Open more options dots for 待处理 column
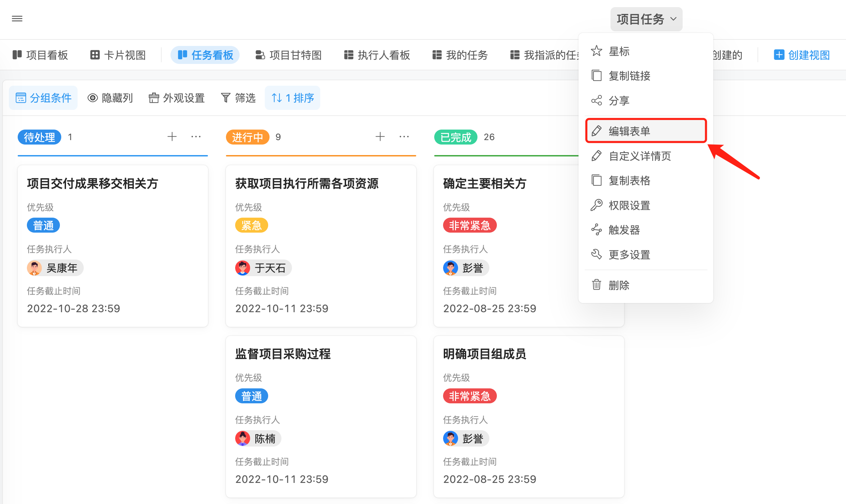Viewport: 846px width, 504px height. click(x=196, y=137)
